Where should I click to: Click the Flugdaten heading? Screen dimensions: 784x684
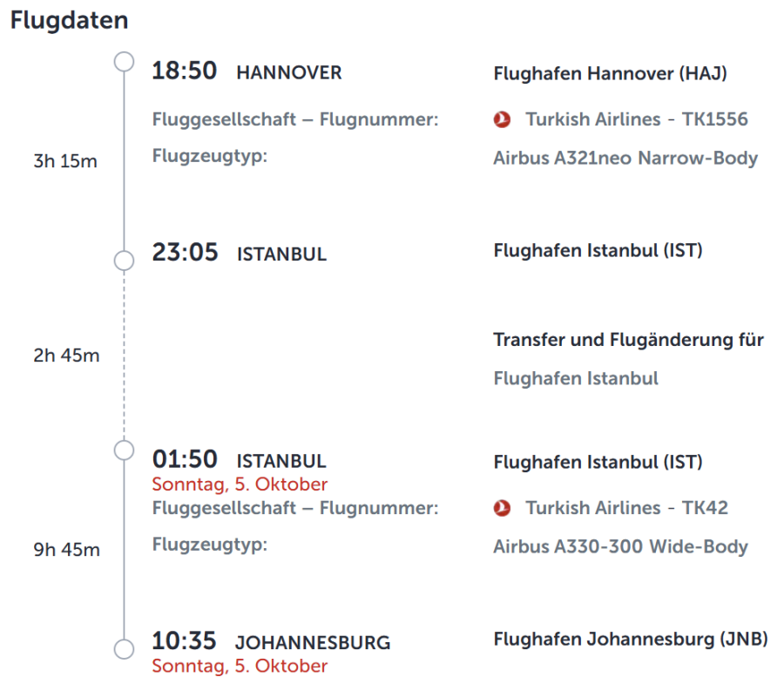pyautogui.click(x=69, y=21)
